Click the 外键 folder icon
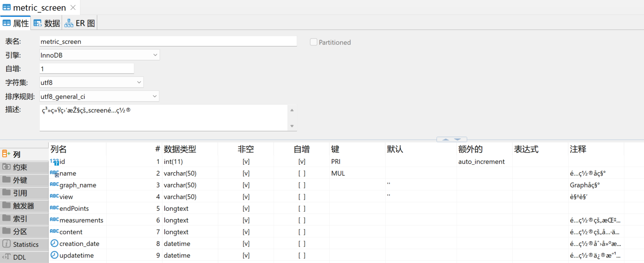 click(x=6, y=180)
